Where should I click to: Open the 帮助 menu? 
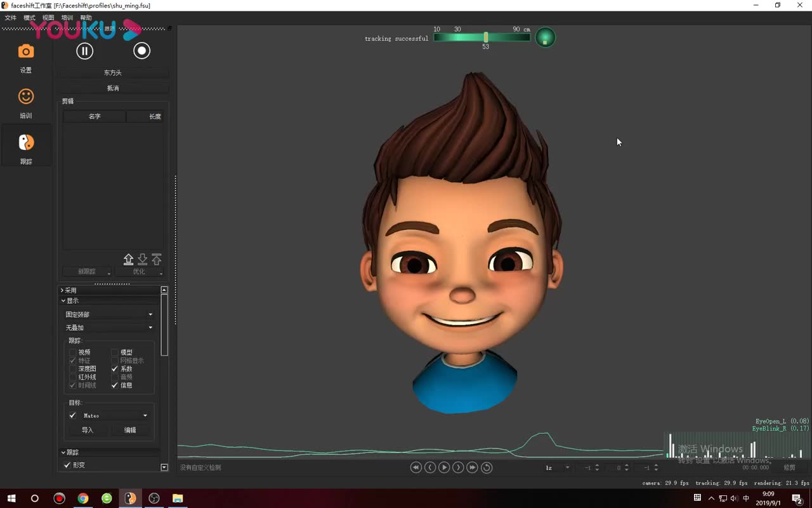coord(86,18)
